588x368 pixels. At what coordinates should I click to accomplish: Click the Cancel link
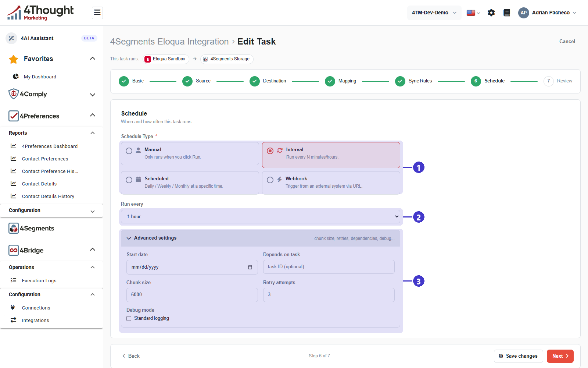click(567, 41)
